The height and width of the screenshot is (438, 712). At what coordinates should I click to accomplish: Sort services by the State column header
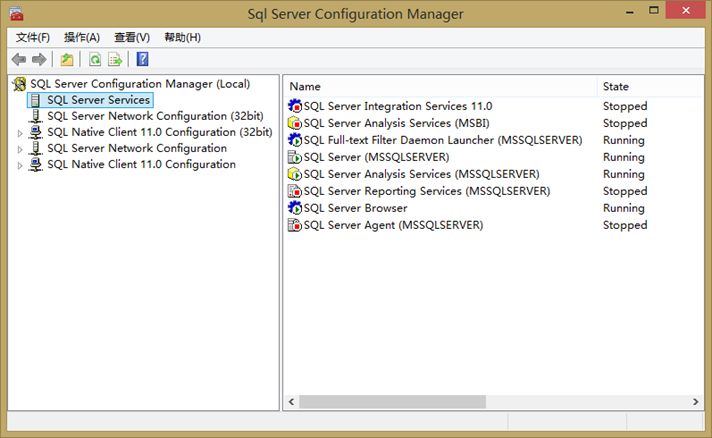[648, 87]
